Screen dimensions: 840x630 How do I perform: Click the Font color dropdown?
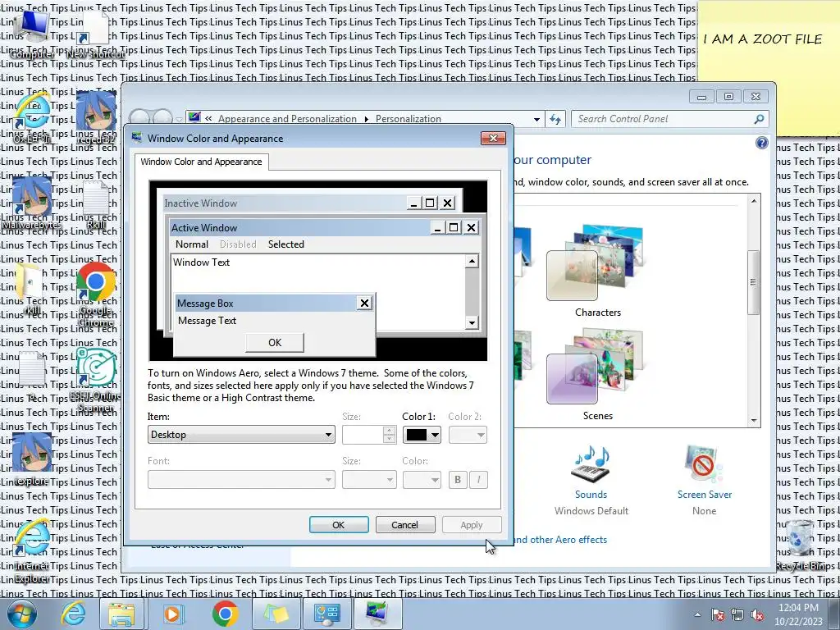[x=422, y=479]
